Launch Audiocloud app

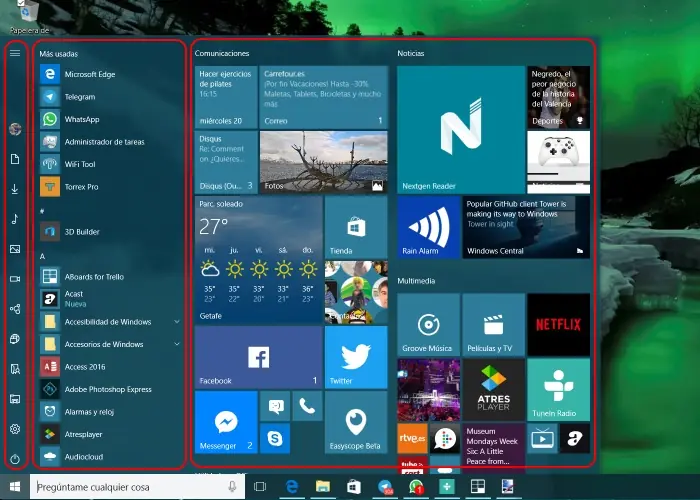[x=111, y=457]
